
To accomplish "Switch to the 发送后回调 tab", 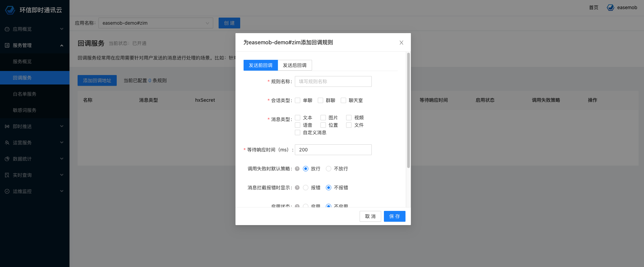I will pyautogui.click(x=295, y=65).
